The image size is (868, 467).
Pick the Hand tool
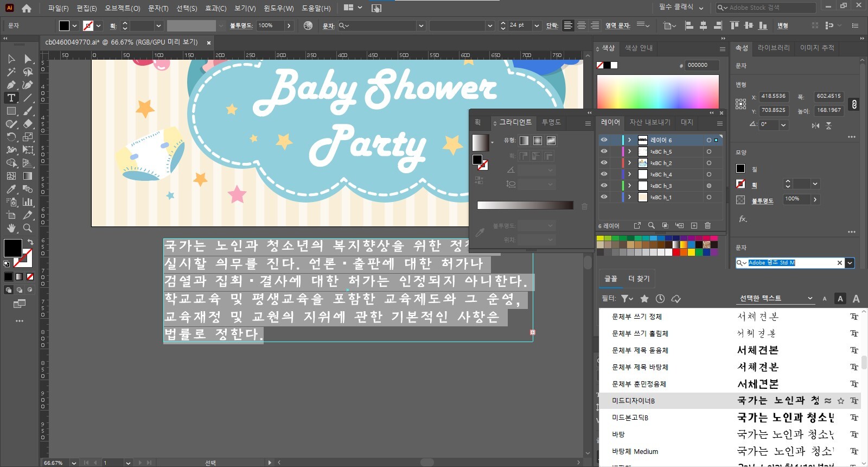(11, 228)
